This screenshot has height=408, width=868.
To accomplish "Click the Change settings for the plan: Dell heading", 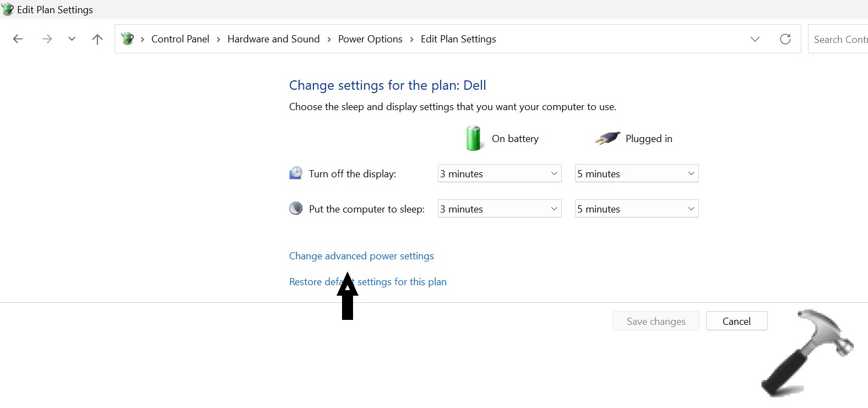I will pos(388,85).
